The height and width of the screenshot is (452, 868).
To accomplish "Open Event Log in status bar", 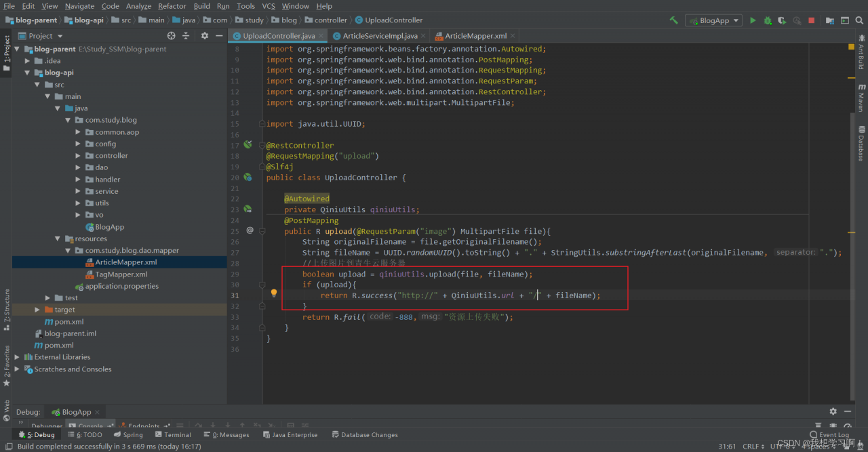I will click(x=829, y=435).
